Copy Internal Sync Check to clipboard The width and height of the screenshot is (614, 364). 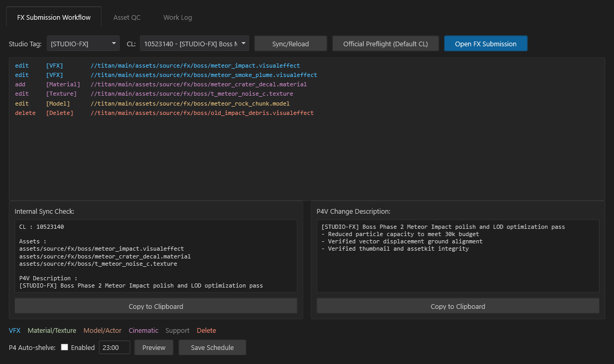tap(156, 306)
